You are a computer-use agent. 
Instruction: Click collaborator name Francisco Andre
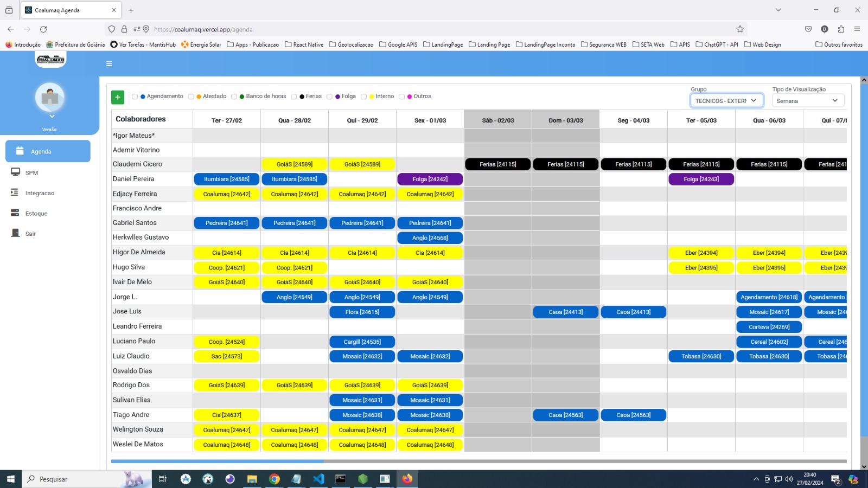point(137,208)
